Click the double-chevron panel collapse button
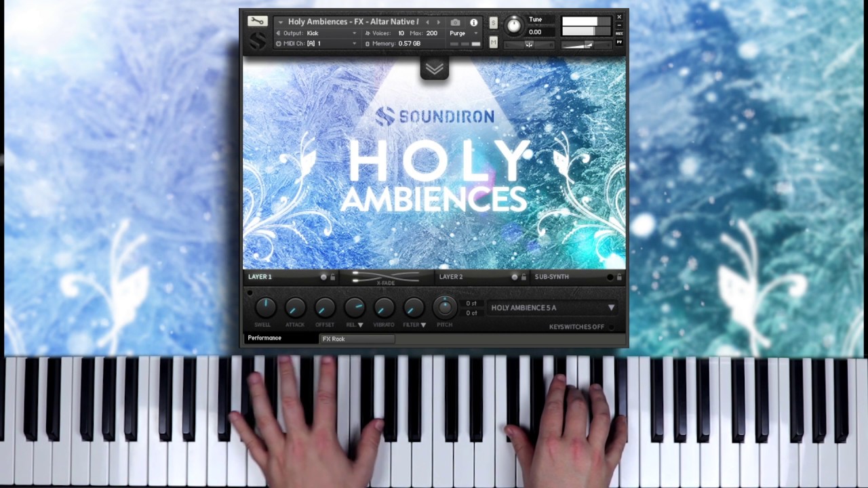This screenshot has height=488, width=868. [x=435, y=68]
